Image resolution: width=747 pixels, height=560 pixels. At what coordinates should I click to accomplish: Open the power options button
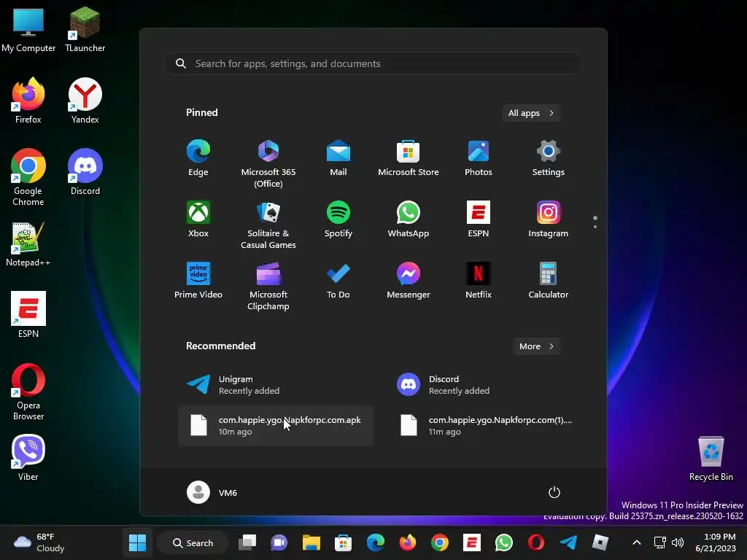[554, 492]
